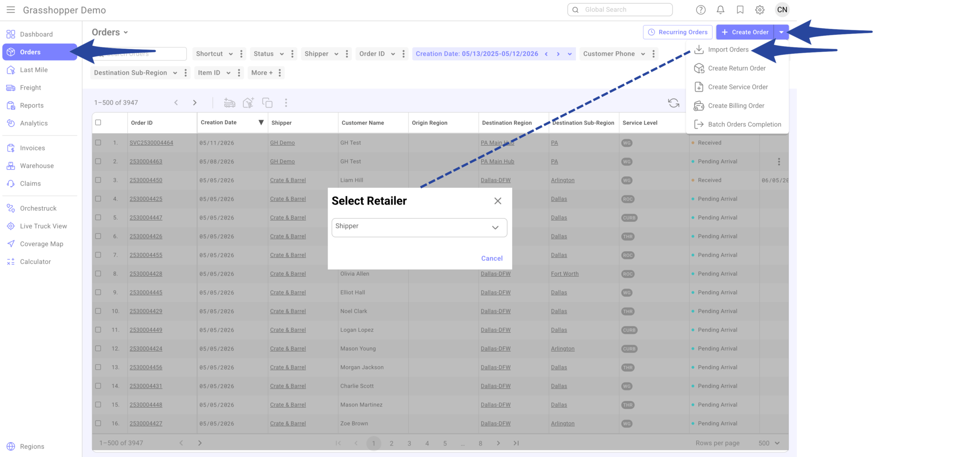Focus the Global Search field
Image resolution: width=980 pixels, height=457 pixels.
620,10
